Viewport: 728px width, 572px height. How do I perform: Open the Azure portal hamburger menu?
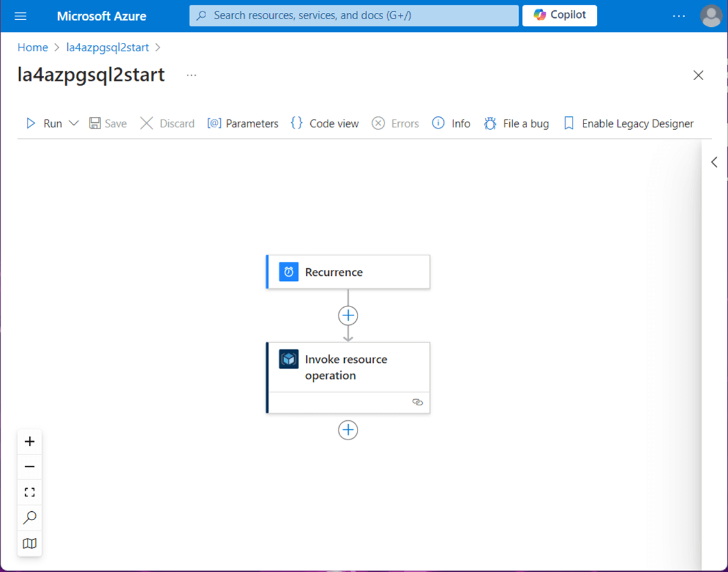pos(20,16)
